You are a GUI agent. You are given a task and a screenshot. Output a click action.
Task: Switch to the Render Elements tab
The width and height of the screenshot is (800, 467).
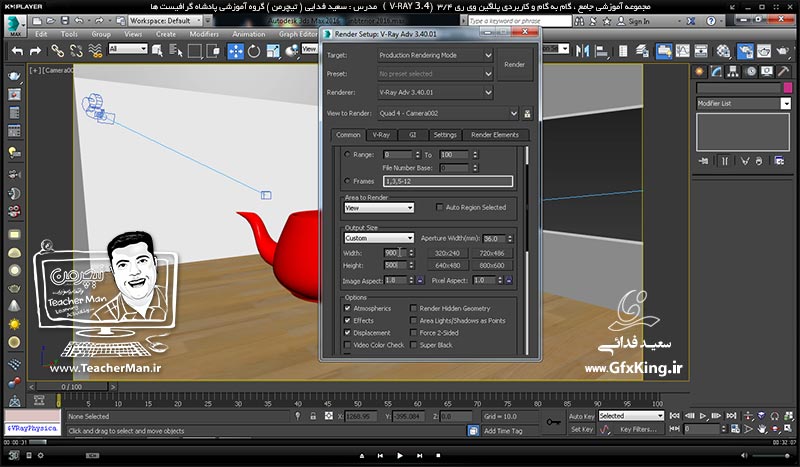click(495, 135)
